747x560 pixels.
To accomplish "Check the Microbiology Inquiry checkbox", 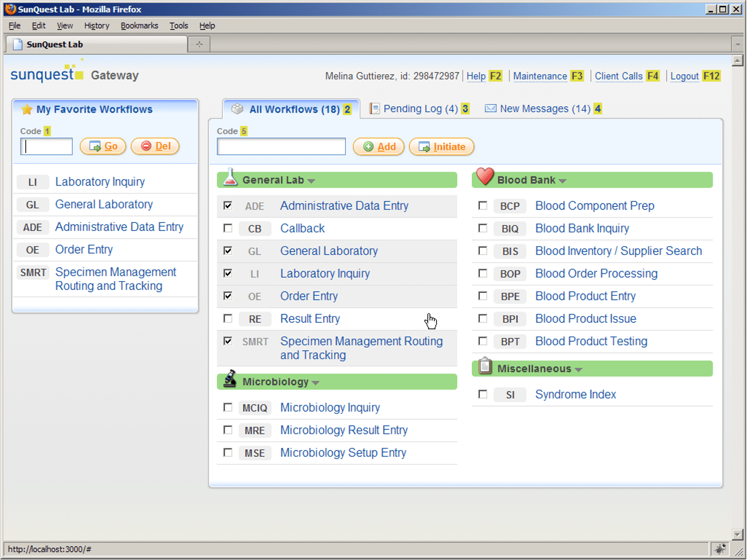I will [228, 407].
